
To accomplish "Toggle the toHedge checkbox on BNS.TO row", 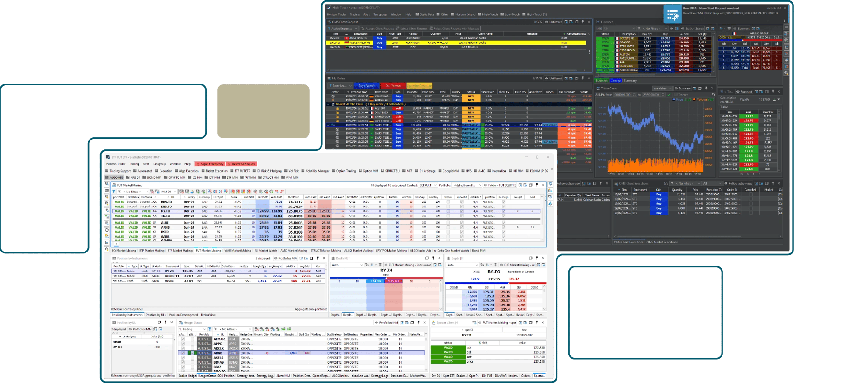I will (x=503, y=202).
